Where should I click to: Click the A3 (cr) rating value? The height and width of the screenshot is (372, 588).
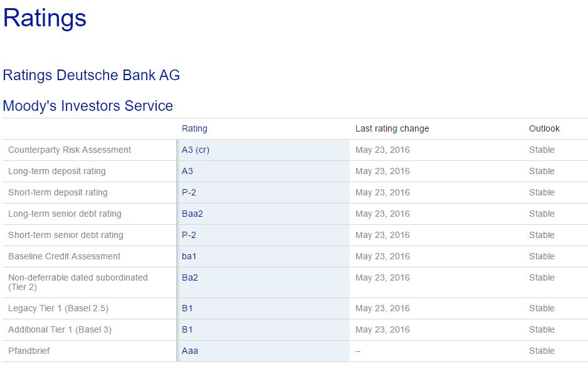coord(196,150)
